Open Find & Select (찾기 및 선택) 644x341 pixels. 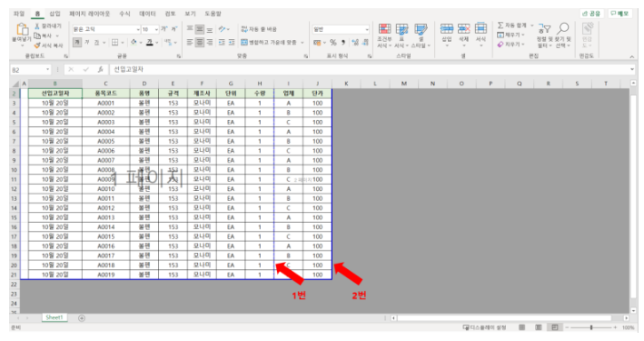tap(563, 35)
